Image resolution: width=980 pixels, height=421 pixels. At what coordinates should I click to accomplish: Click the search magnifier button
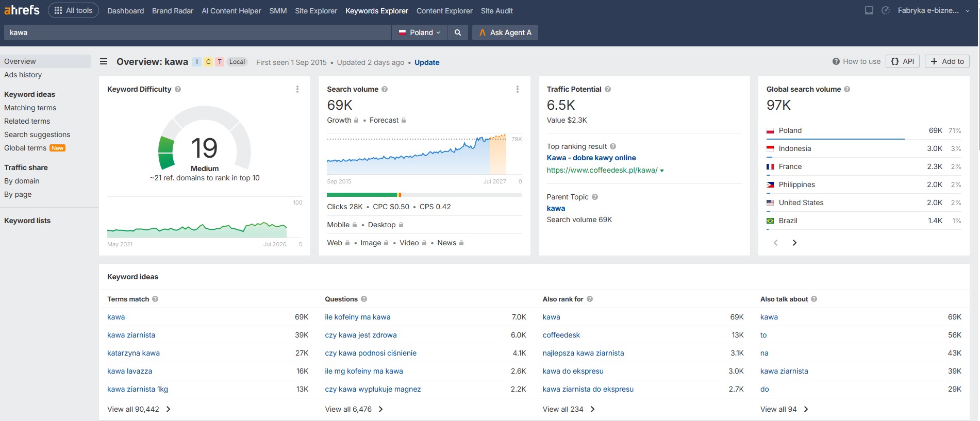tap(457, 32)
